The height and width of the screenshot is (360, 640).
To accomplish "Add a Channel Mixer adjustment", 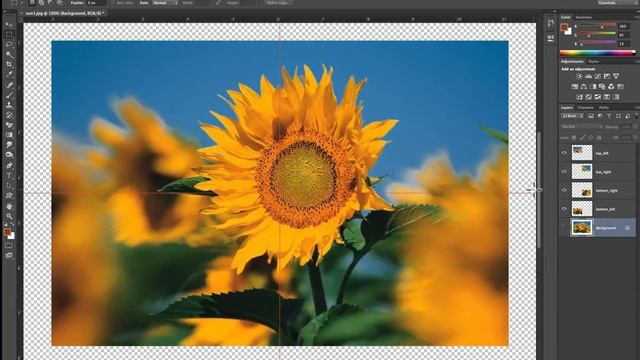I will pos(611,87).
